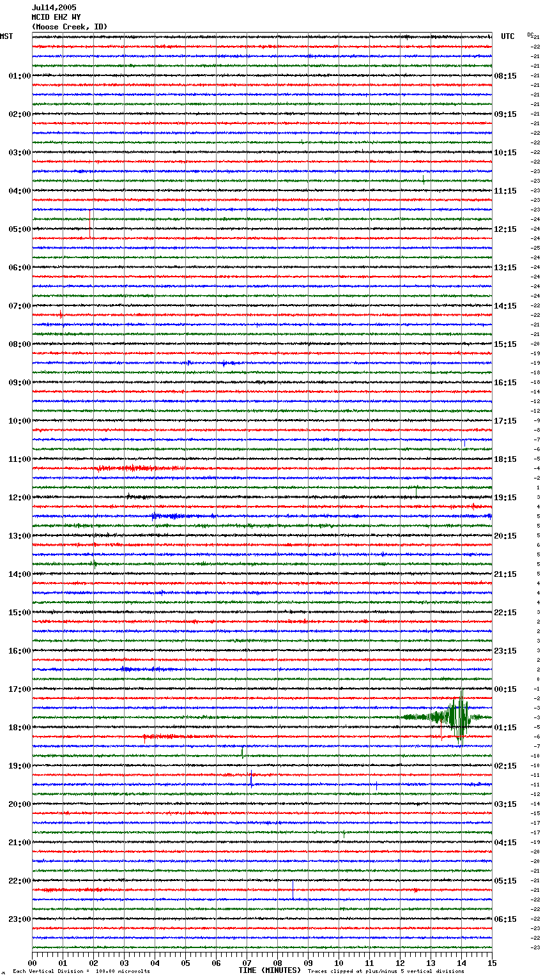The image size is (543, 980).
Task: Select the 18:15 UTC time label
Action: (505, 459)
